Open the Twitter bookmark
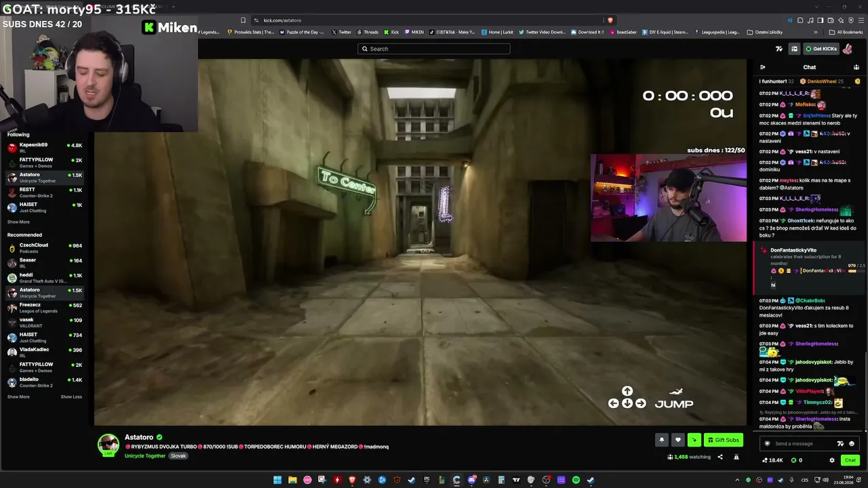 click(x=342, y=32)
